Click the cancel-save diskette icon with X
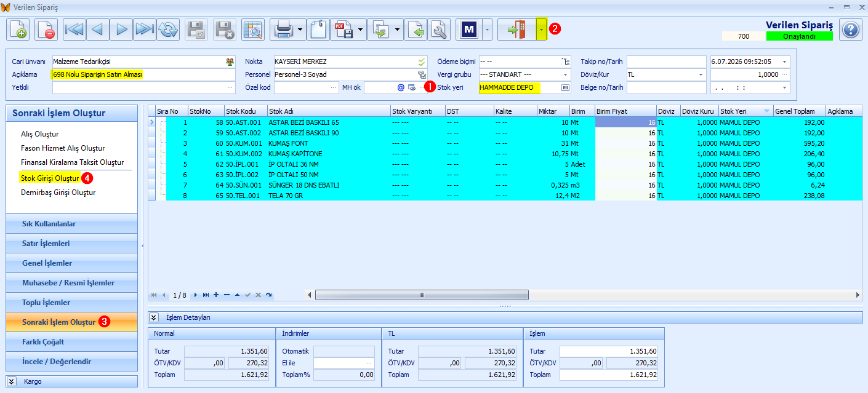The width and height of the screenshot is (868, 393). (225, 29)
